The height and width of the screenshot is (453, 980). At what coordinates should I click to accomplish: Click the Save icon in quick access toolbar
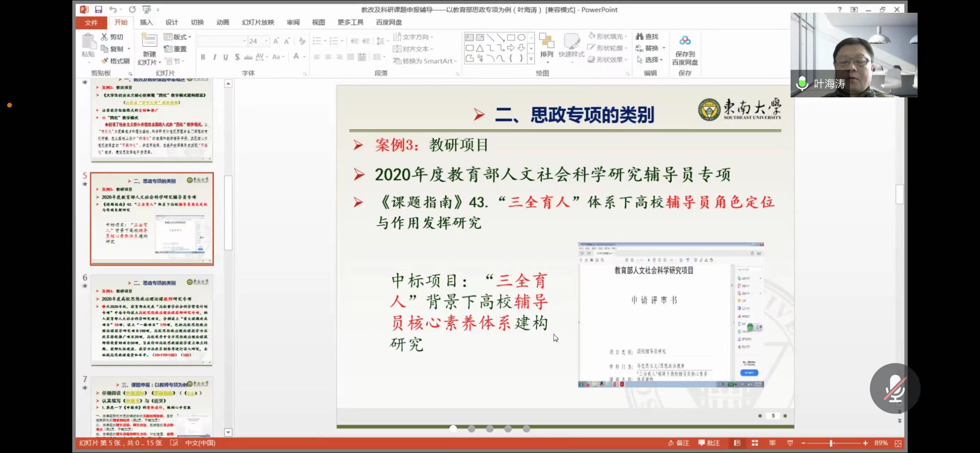point(98,10)
